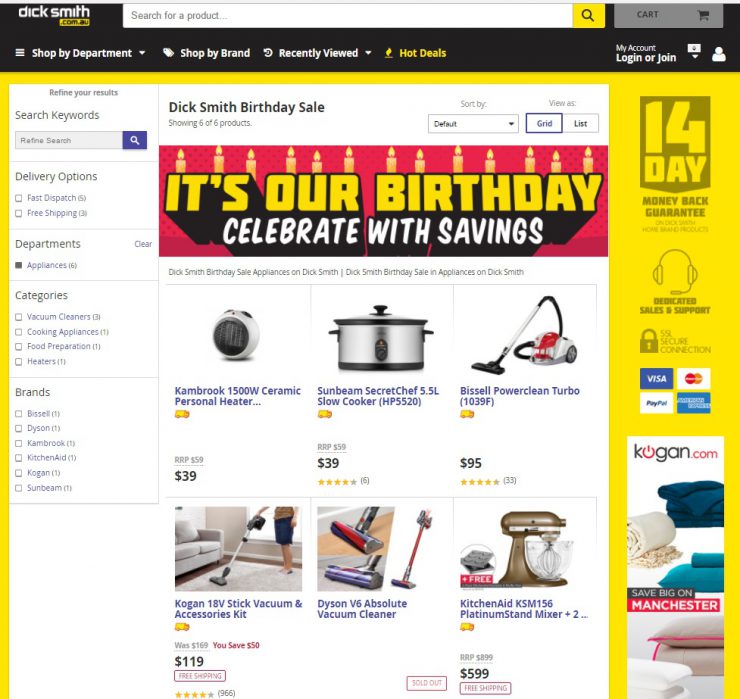Click the Refine Search magnifier button
This screenshot has width=740, height=699.
tap(135, 140)
